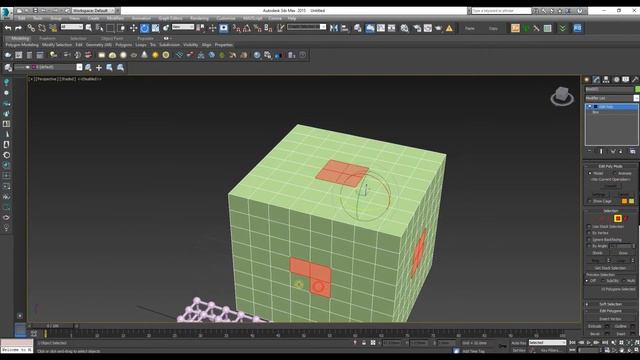640x360 pixels.
Task: Click the cone primitive ribbon icon
Action: pos(144,55)
